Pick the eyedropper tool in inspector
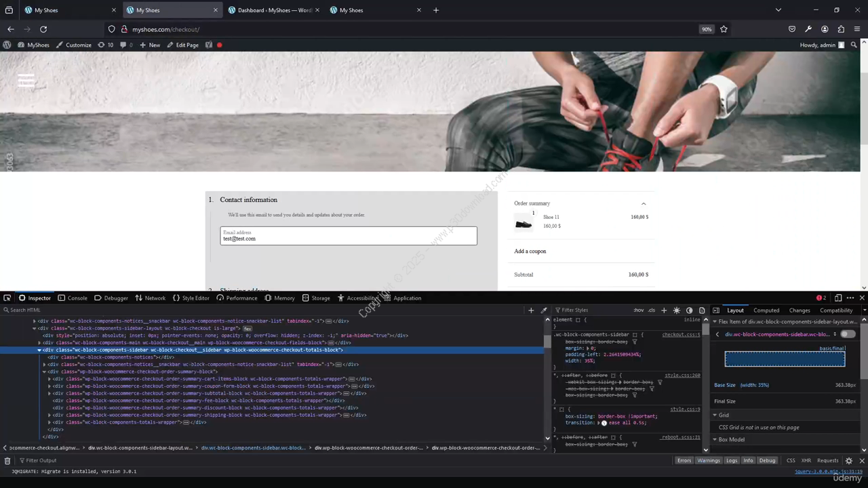868x488 pixels. [x=543, y=310]
